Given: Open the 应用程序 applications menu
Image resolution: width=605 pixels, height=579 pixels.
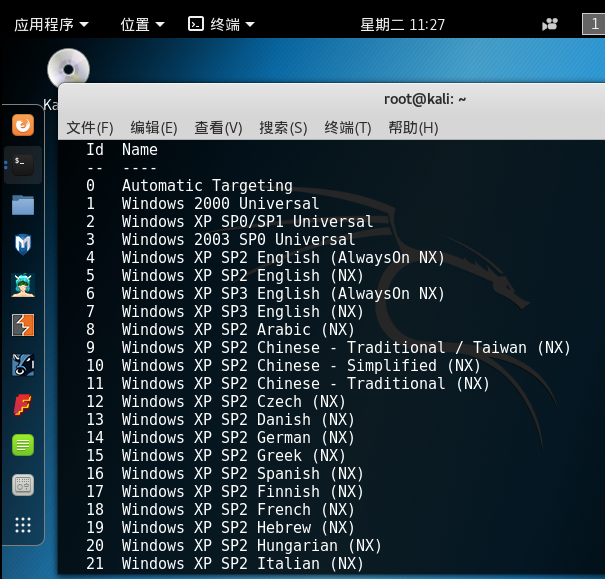Looking at the screenshot, I should 51,24.
